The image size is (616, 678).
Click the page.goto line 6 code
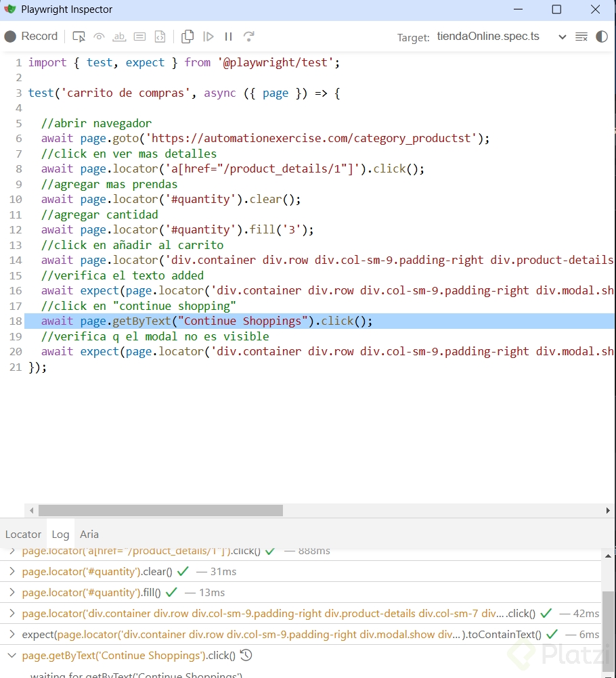(265, 138)
